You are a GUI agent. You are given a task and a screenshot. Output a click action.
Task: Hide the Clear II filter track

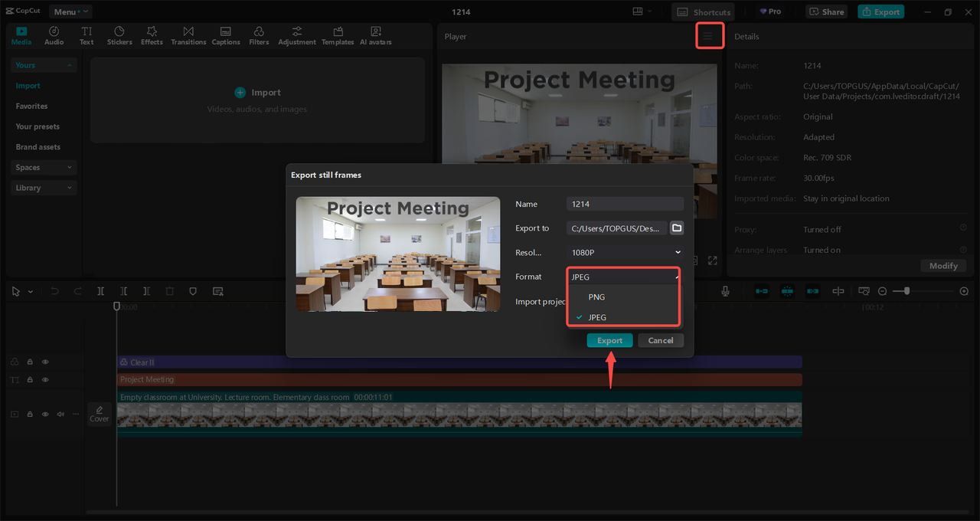[45, 362]
